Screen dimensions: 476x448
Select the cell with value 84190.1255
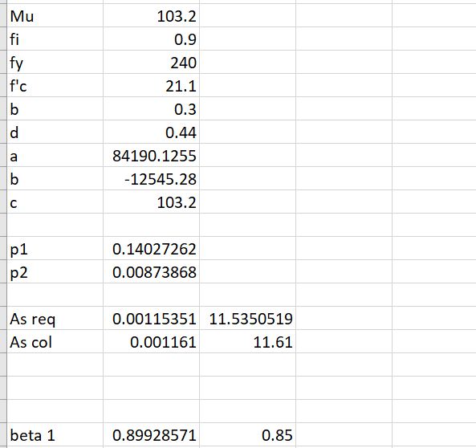pos(151,155)
